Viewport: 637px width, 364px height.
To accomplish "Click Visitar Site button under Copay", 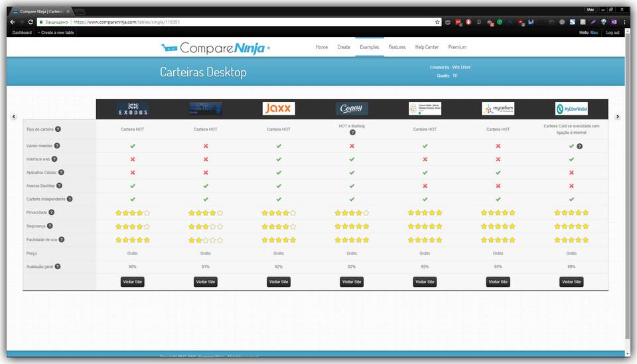I will 352,282.
